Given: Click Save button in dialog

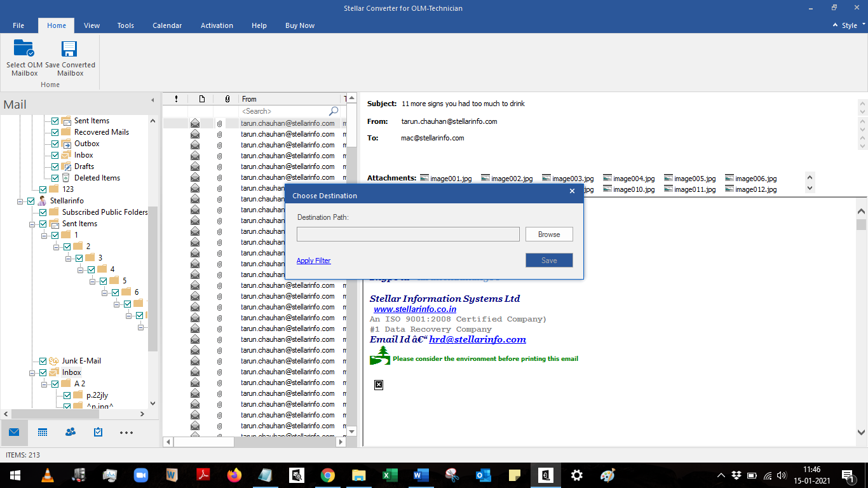Looking at the screenshot, I should [x=549, y=261].
